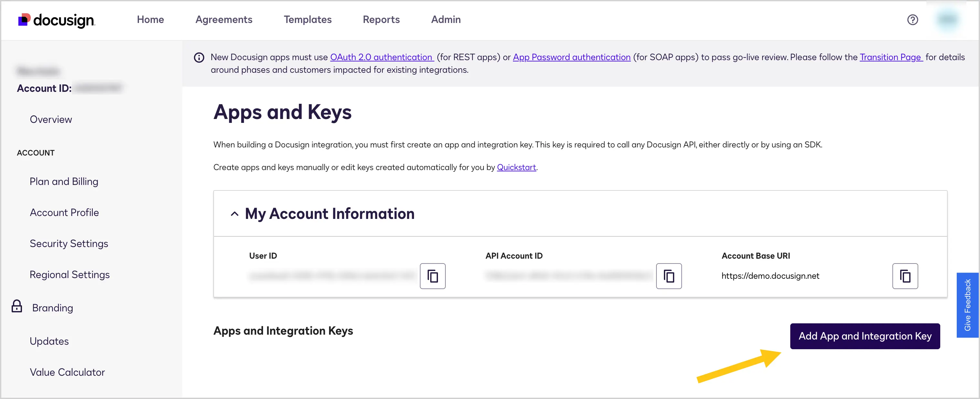
Task: Click the https://demo.docusign.net URI text
Action: coord(770,275)
